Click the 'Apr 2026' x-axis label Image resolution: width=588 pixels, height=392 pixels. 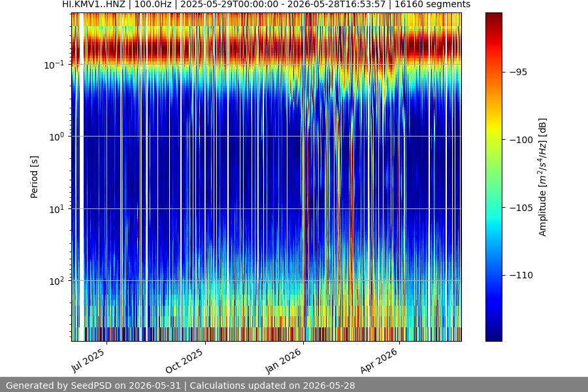[x=379, y=361]
